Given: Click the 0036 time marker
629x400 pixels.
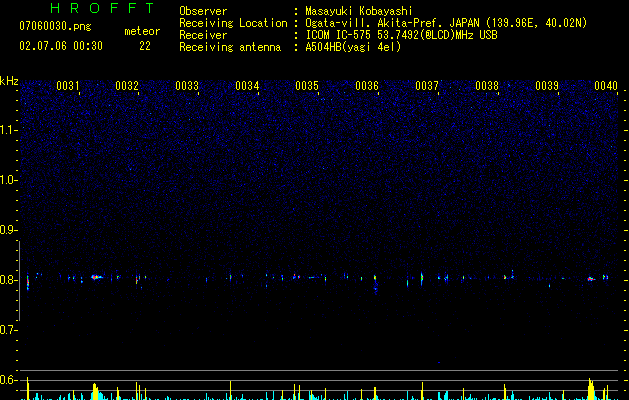Looking at the screenshot, I should pyautogui.click(x=367, y=85).
